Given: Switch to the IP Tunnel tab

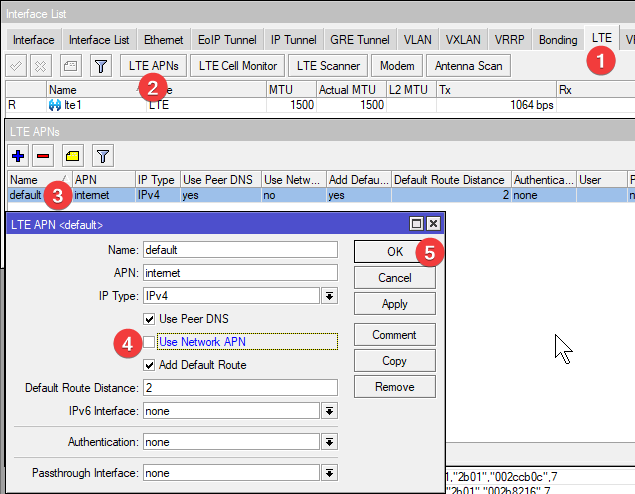Looking at the screenshot, I should click(x=294, y=40).
